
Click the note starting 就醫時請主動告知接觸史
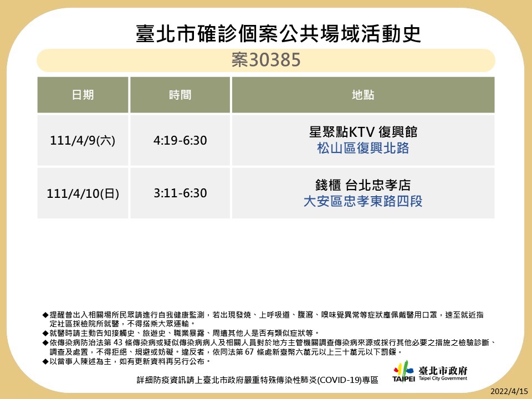(181, 333)
